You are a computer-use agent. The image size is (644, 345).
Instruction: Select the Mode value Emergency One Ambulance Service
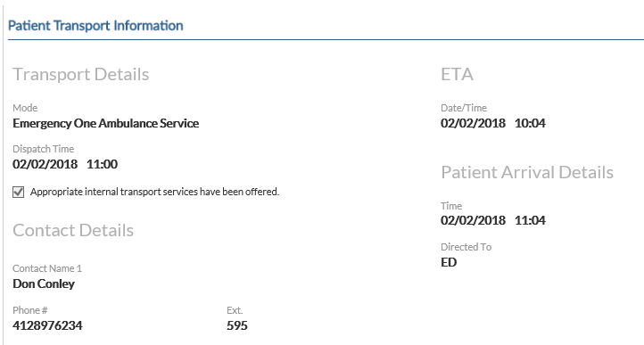click(106, 123)
